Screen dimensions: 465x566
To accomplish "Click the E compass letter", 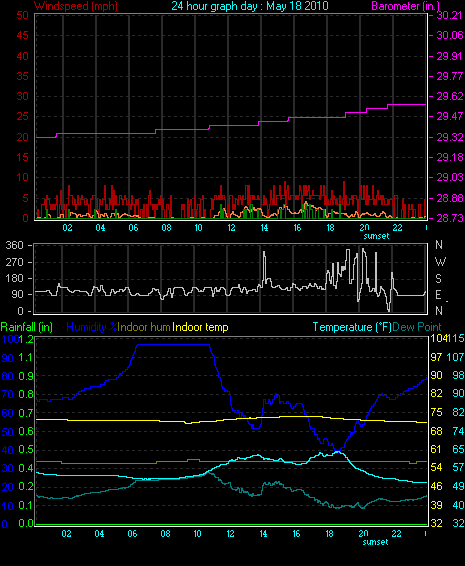I will coord(438,295).
